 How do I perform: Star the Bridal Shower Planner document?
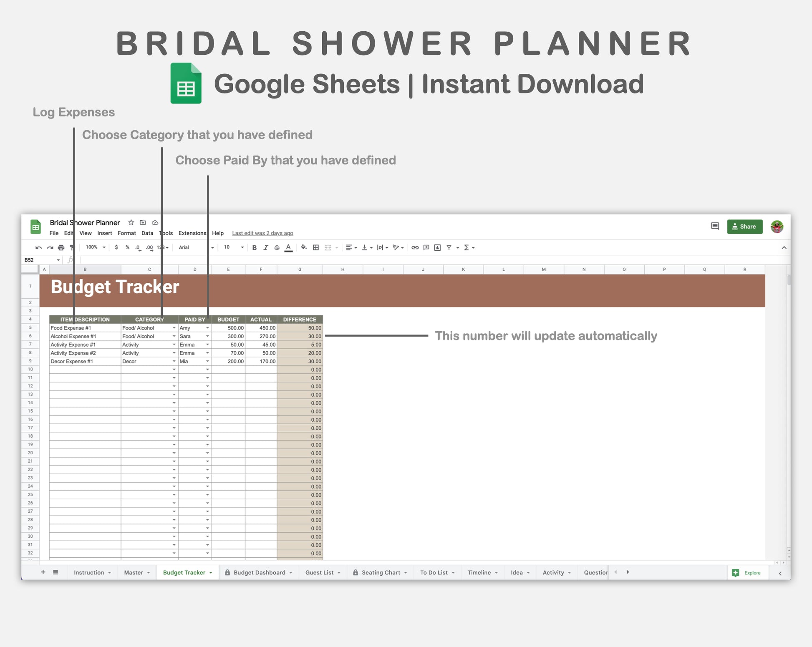(131, 222)
